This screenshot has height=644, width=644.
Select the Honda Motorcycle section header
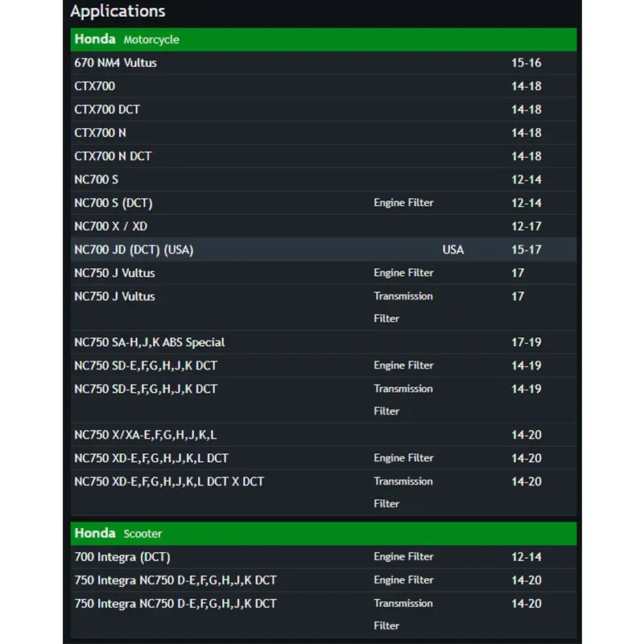(x=324, y=39)
